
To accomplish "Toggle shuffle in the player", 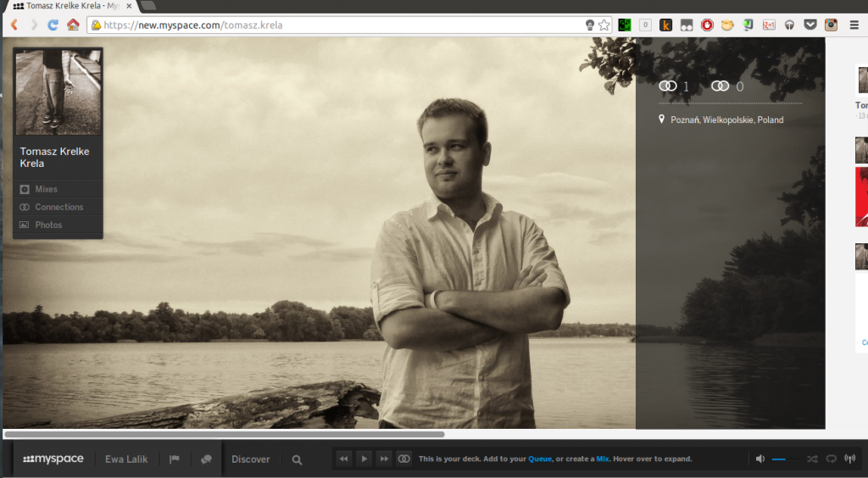I will pyautogui.click(x=812, y=459).
